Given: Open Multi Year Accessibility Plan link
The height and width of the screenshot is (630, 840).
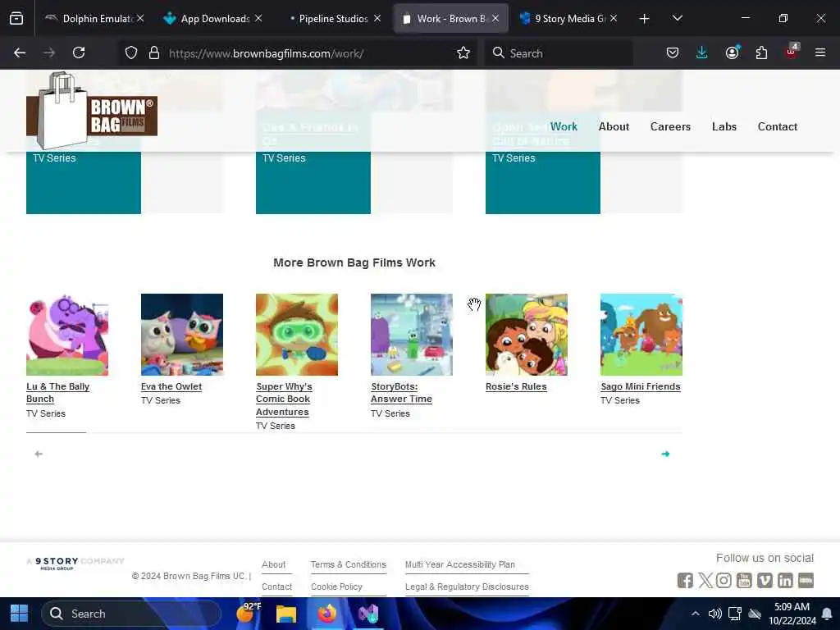Looking at the screenshot, I should [459, 564].
